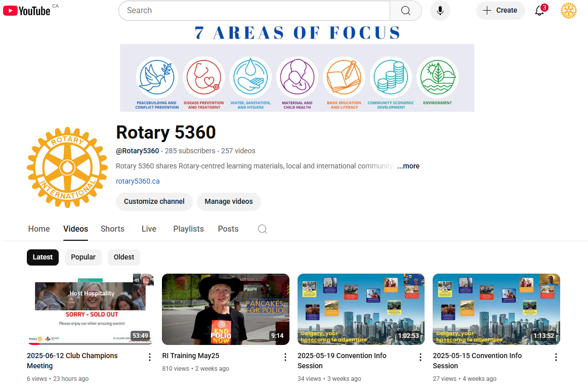Viewport: 588px width, 392px height.
Task: Sort videos by Popular
Action: [x=83, y=257]
